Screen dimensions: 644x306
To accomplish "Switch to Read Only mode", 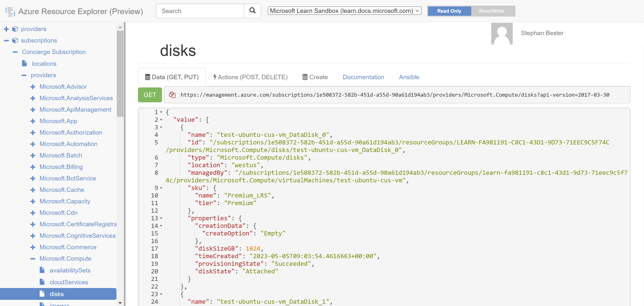I will click(449, 11).
